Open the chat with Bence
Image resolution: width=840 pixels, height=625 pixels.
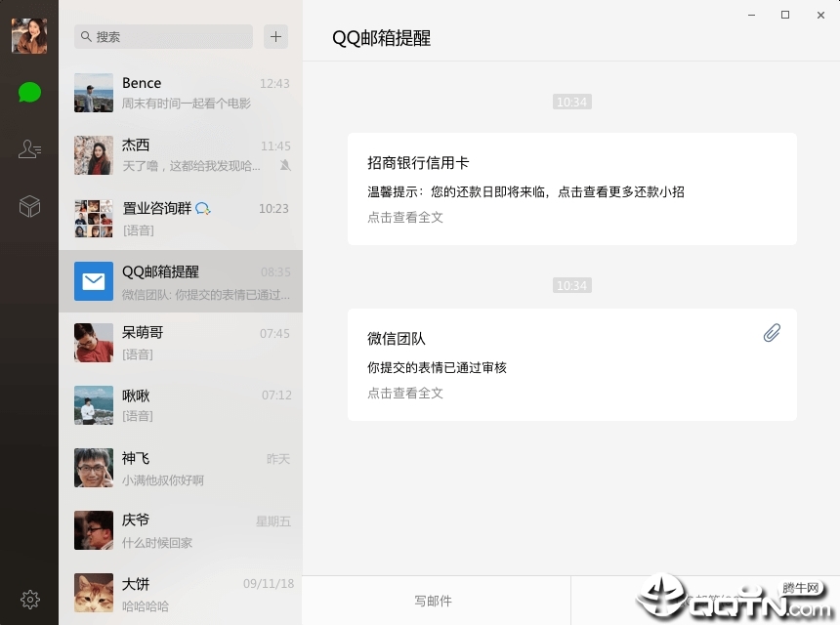click(181, 93)
